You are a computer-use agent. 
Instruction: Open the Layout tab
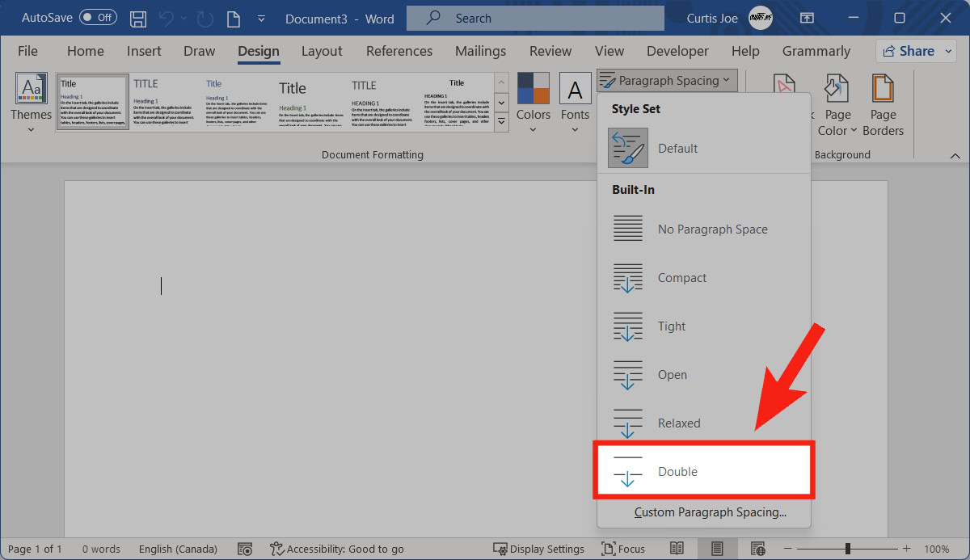click(322, 51)
